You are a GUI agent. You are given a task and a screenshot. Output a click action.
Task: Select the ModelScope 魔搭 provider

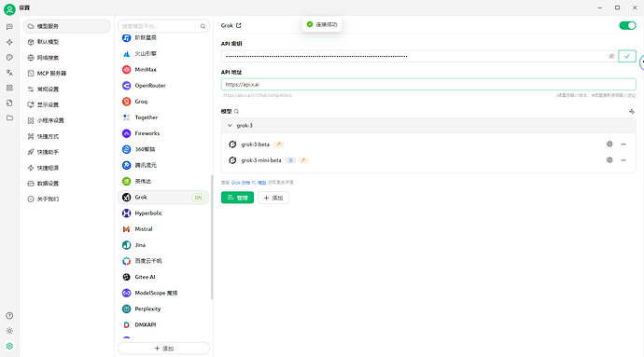[x=163, y=293]
